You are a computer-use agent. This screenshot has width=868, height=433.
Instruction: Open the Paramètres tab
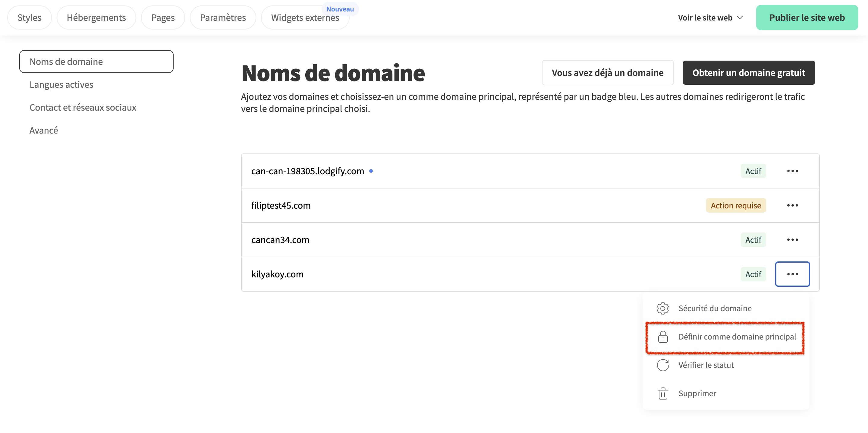tap(223, 17)
